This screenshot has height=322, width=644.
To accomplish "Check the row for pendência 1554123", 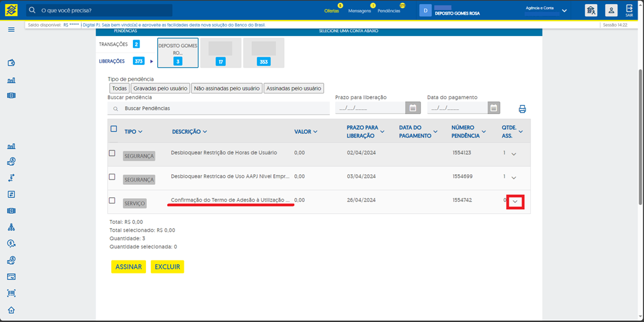I will tap(112, 153).
